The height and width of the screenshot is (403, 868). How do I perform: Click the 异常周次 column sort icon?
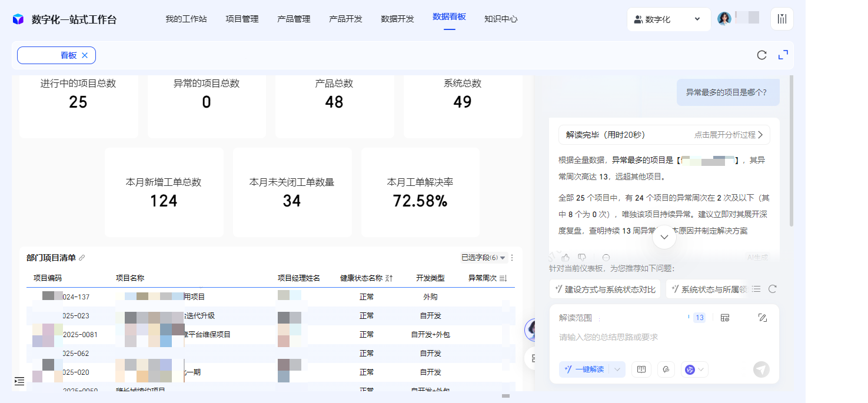coord(503,278)
